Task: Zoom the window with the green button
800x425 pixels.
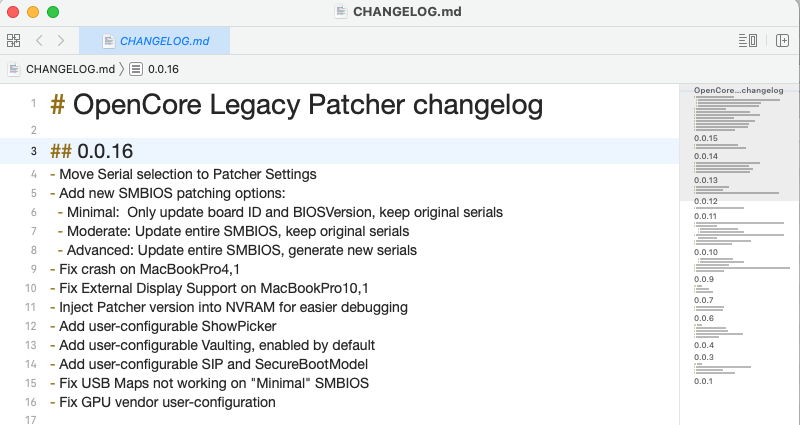Action: pyautogui.click(x=53, y=12)
